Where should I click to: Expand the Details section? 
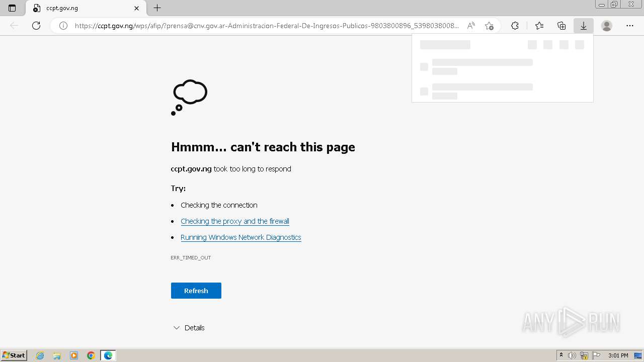click(189, 328)
